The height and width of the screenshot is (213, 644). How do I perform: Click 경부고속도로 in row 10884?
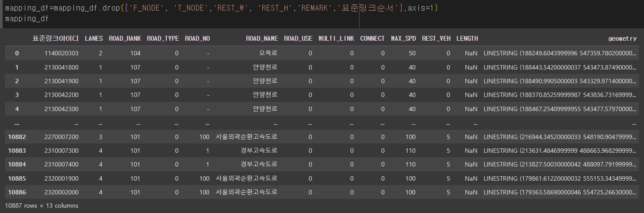[259, 165]
